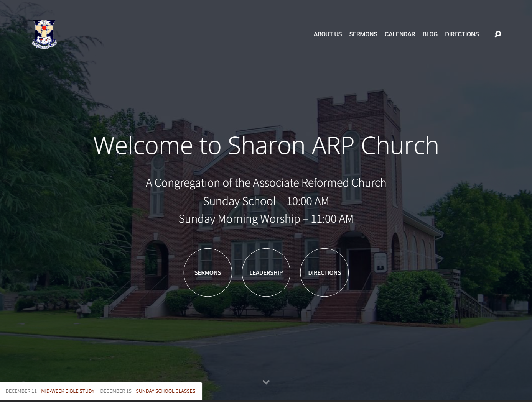532x402 pixels.
Task: Open the search magnifier icon
Action: tap(498, 34)
